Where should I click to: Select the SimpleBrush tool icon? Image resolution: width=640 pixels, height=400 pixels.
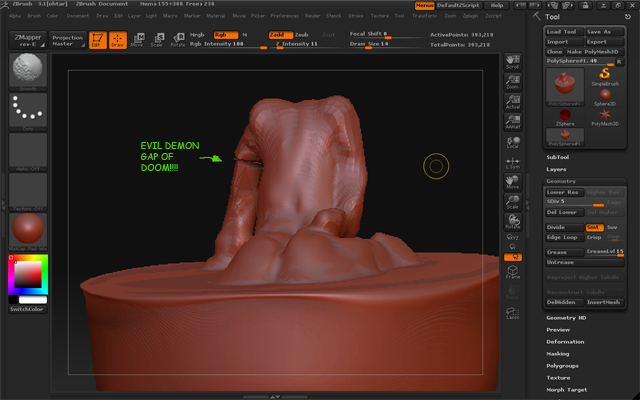tap(605, 77)
